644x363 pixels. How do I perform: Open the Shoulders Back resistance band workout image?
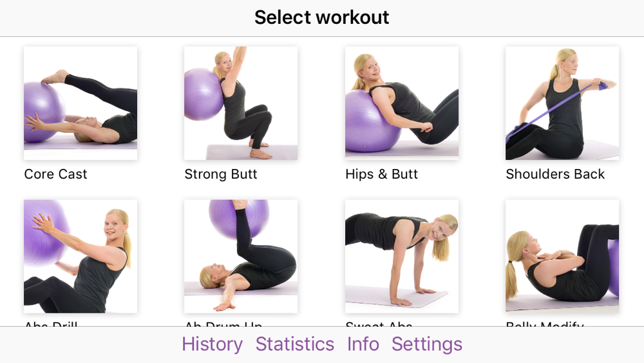[x=562, y=103]
